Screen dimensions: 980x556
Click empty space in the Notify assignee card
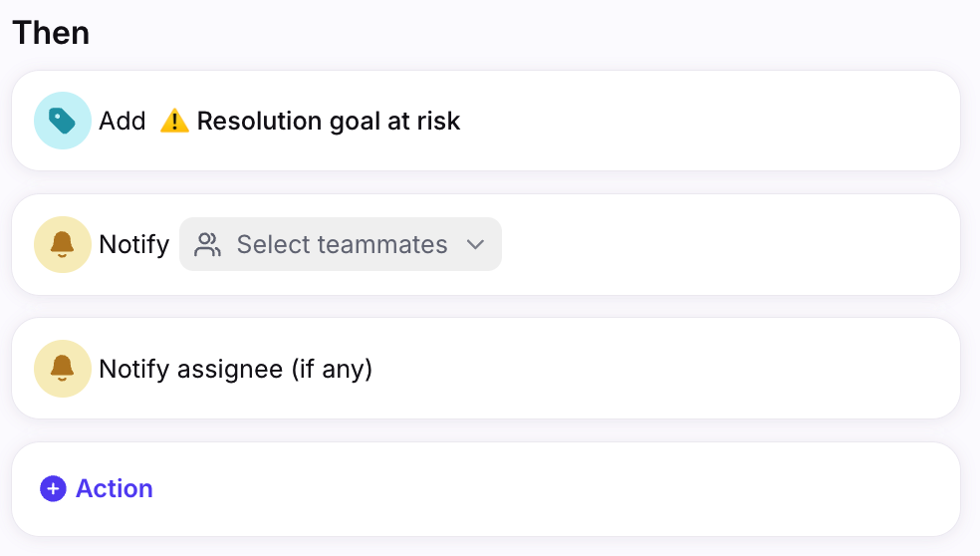662,369
